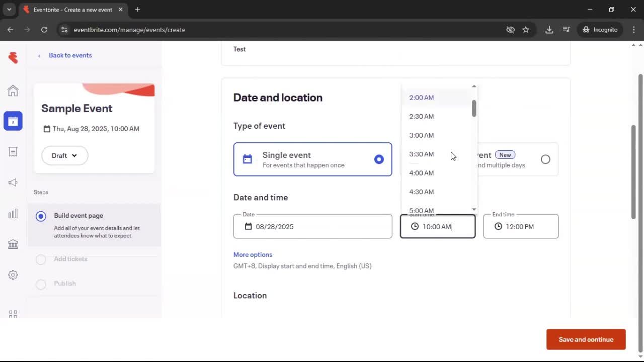Click Back to events link

tap(70, 55)
